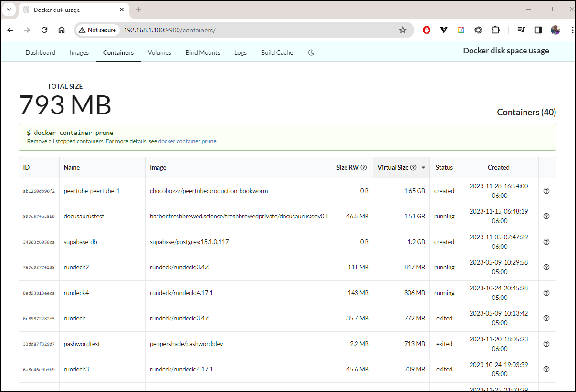Click help icon for pashwordtest row
Viewport: 576px width, 392px height.
pos(547,344)
